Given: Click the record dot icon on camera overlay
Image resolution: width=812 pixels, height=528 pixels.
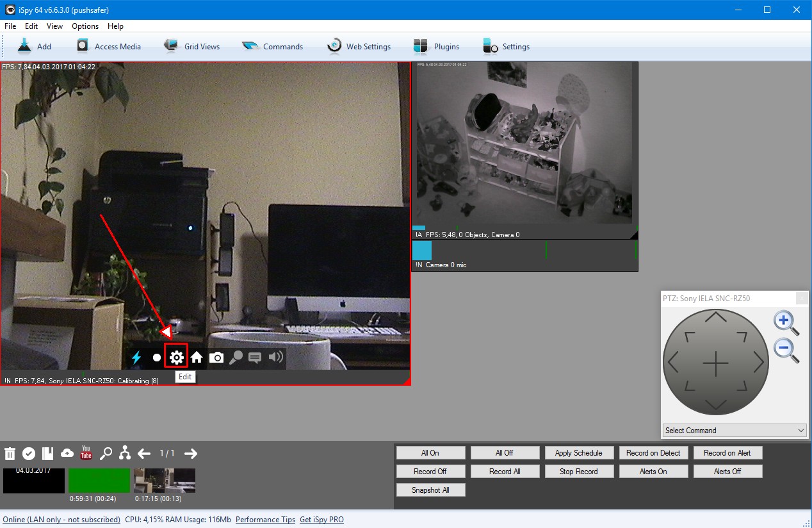Looking at the screenshot, I should (156, 358).
